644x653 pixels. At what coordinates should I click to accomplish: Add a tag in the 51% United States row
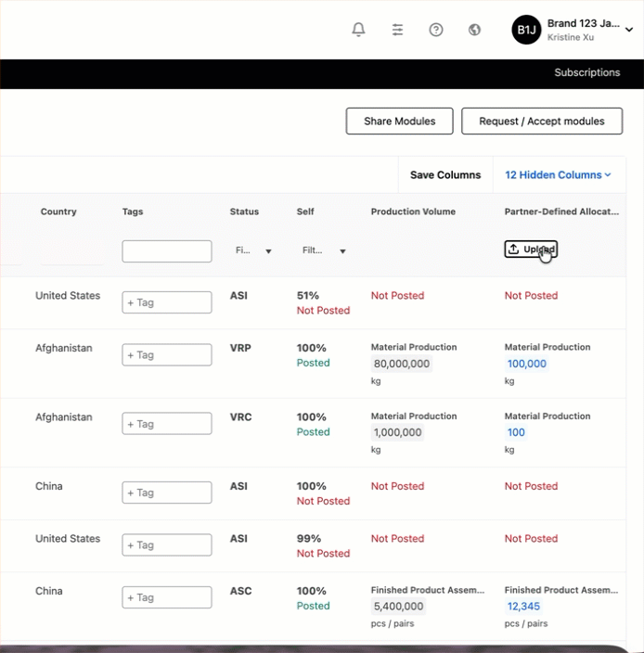(167, 302)
